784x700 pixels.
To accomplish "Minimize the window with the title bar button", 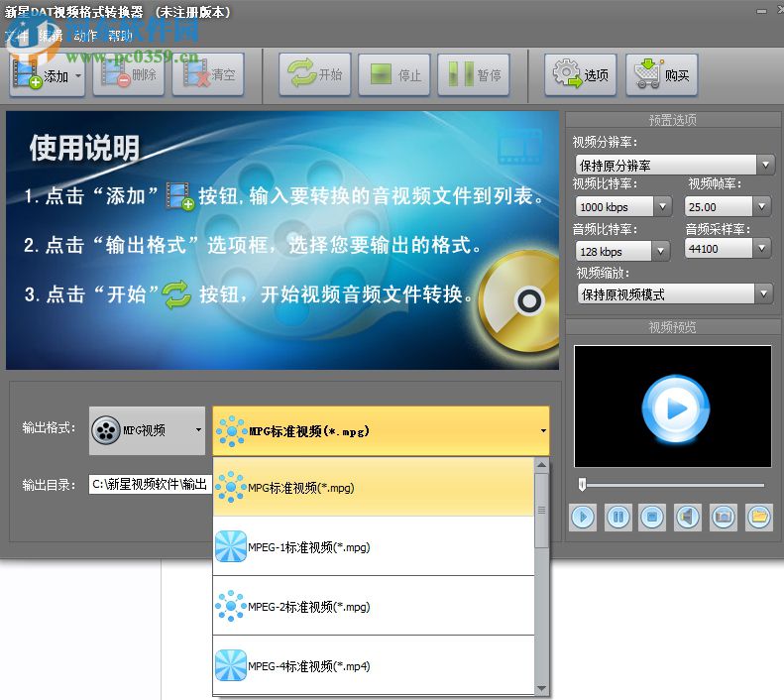I will pyautogui.click(x=761, y=11).
